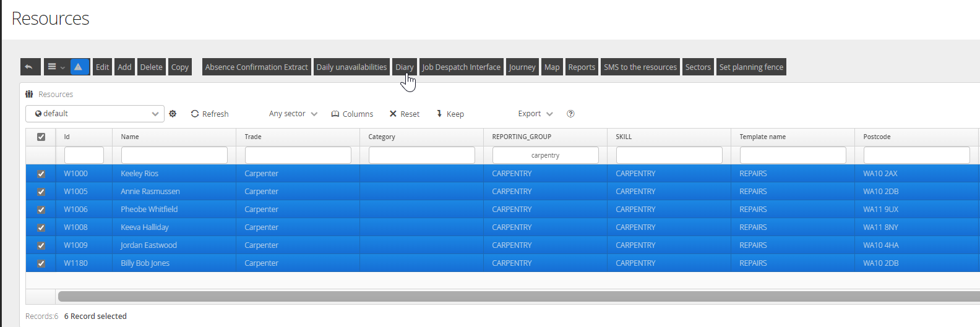Click the REPORTING_GROUP filter with carpentry
The height and width of the screenshot is (327, 980).
[546, 155]
